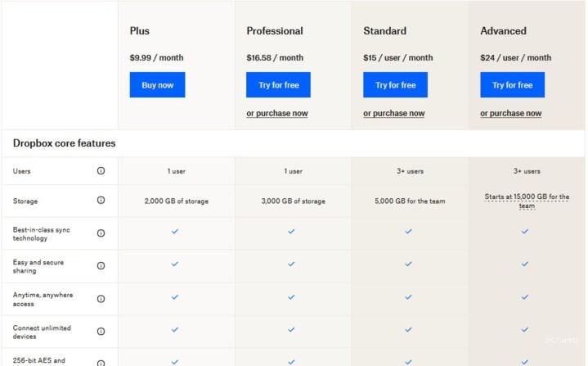588x366 pixels.
Task: Click the Standard plan's '5,000 GB for the team' cell
Action: click(x=409, y=201)
